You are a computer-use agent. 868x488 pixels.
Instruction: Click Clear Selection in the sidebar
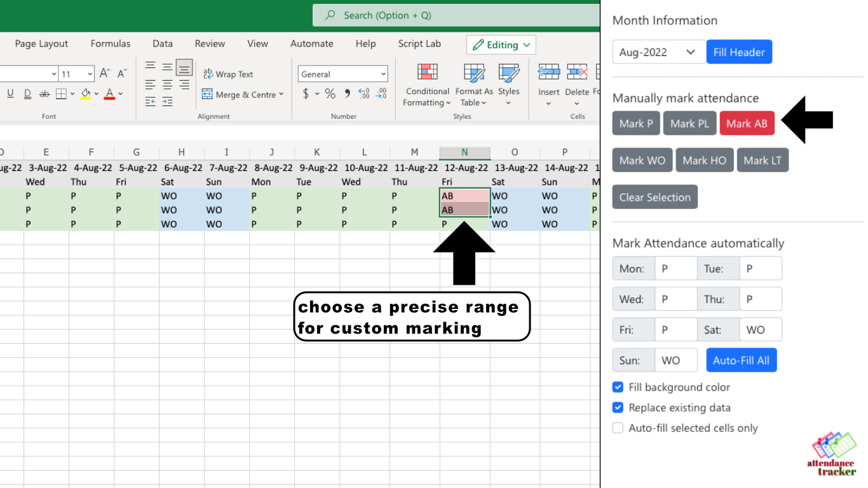(654, 197)
